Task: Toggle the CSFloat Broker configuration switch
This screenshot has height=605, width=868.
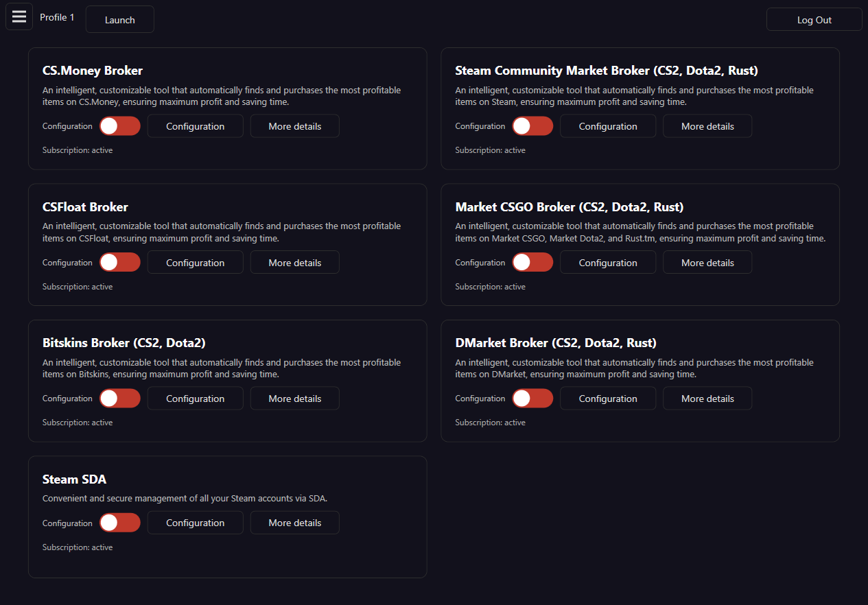Action: (x=120, y=263)
